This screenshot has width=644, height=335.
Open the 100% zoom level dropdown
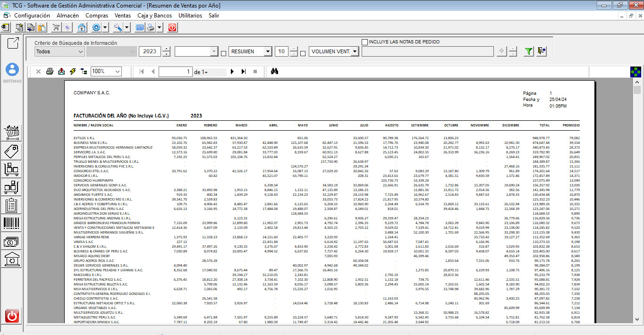click(x=106, y=72)
